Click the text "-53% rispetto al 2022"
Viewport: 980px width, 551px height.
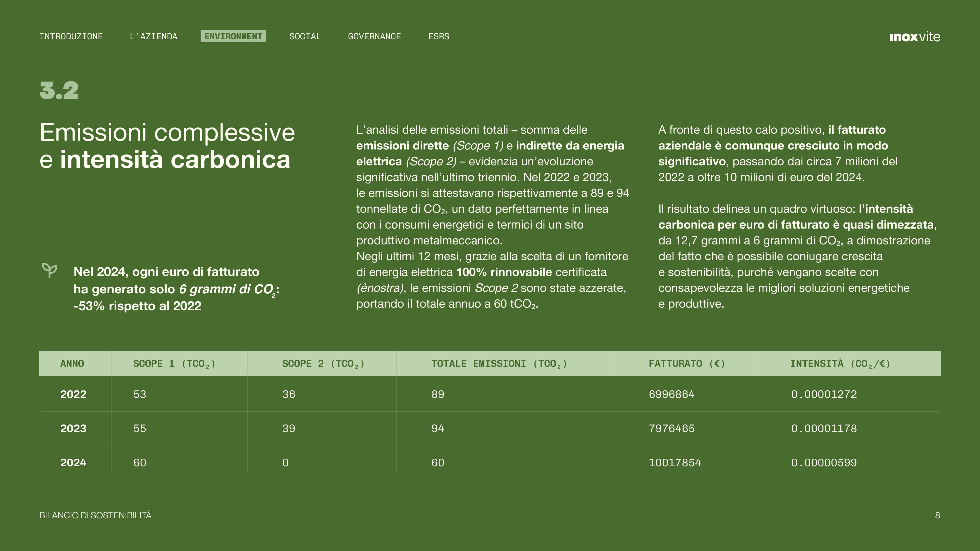tap(137, 306)
